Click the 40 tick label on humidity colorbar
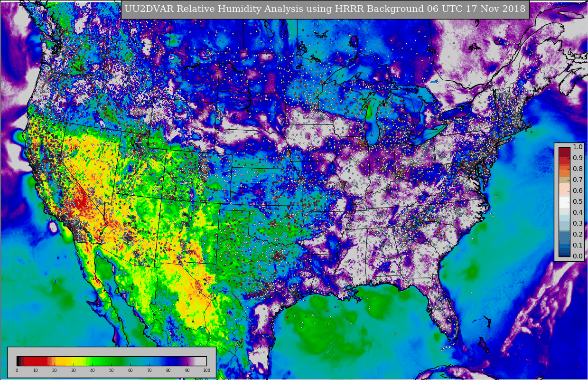This screenshot has width=588, height=380. [x=93, y=370]
